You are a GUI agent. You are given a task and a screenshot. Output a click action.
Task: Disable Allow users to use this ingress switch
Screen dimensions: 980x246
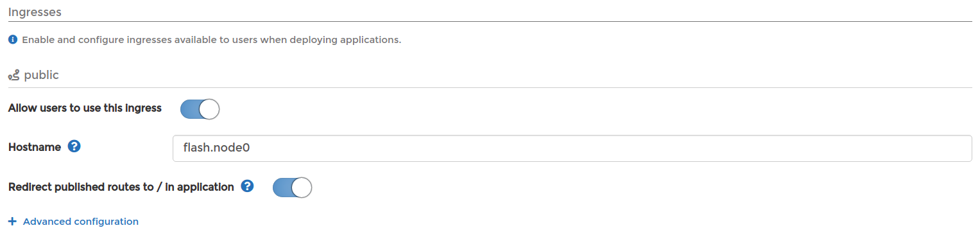point(200,109)
